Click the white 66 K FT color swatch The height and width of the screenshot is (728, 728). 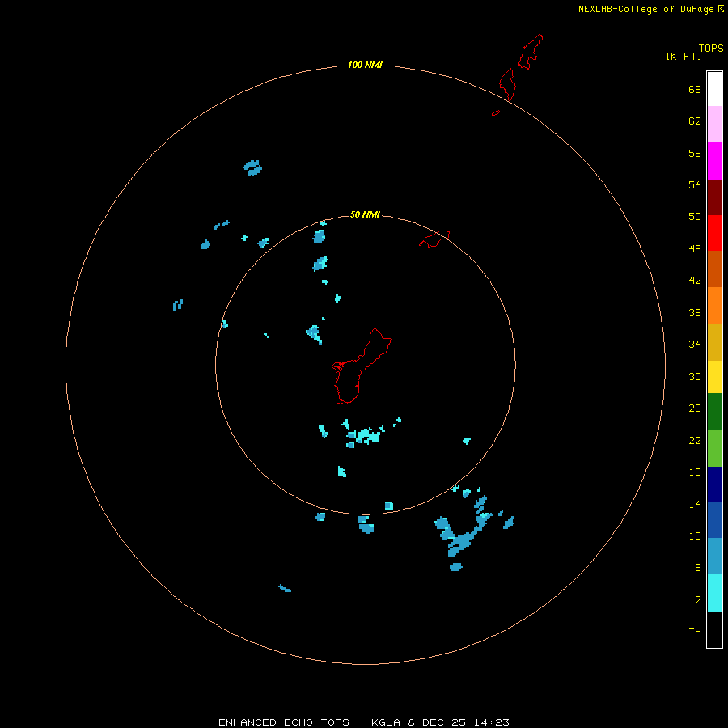point(714,89)
